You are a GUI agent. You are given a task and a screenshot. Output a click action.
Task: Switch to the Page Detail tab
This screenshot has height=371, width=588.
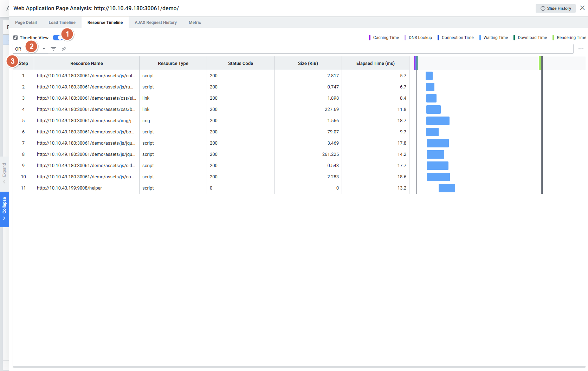(26, 22)
